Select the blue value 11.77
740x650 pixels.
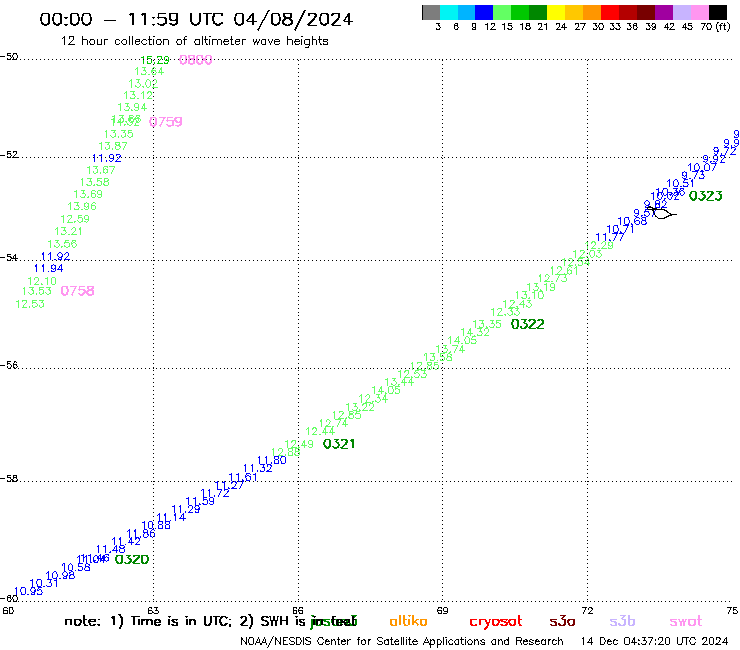[610, 237]
